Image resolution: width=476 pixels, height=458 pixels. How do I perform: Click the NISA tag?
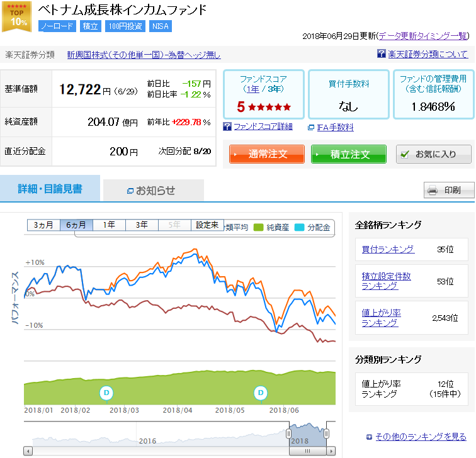(x=161, y=26)
